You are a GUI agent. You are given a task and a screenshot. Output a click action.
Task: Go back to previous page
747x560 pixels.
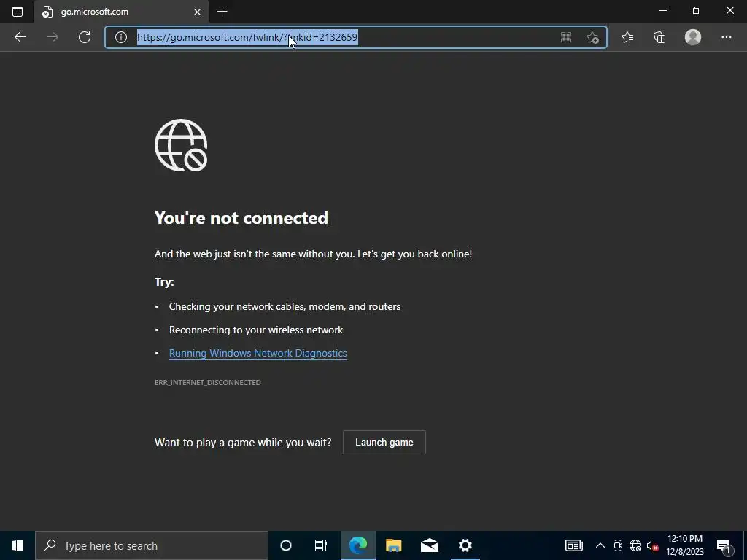[20, 37]
